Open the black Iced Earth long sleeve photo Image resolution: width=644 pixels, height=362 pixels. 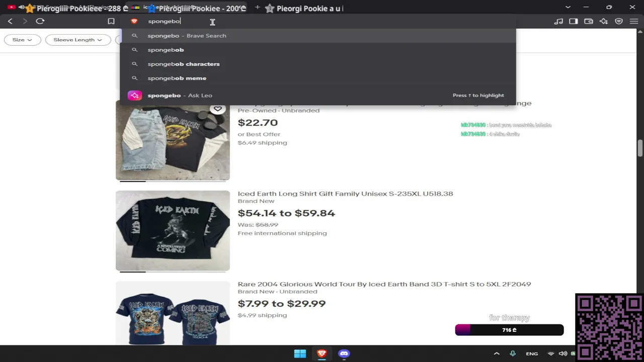pyautogui.click(x=173, y=231)
